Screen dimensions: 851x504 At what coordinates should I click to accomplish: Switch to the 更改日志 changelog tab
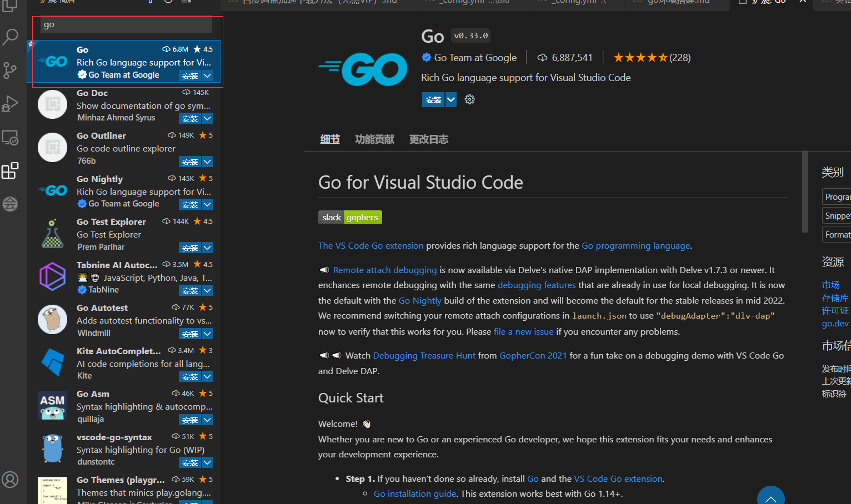[x=429, y=139]
